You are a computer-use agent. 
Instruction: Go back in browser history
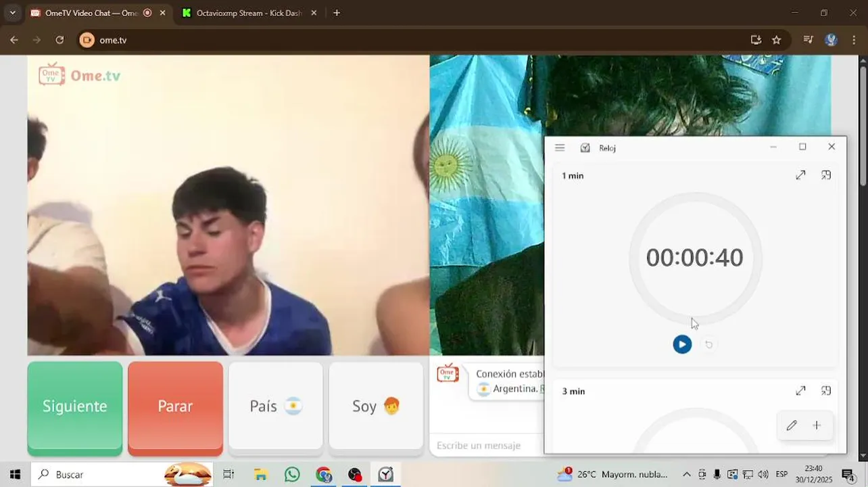pos(14,40)
